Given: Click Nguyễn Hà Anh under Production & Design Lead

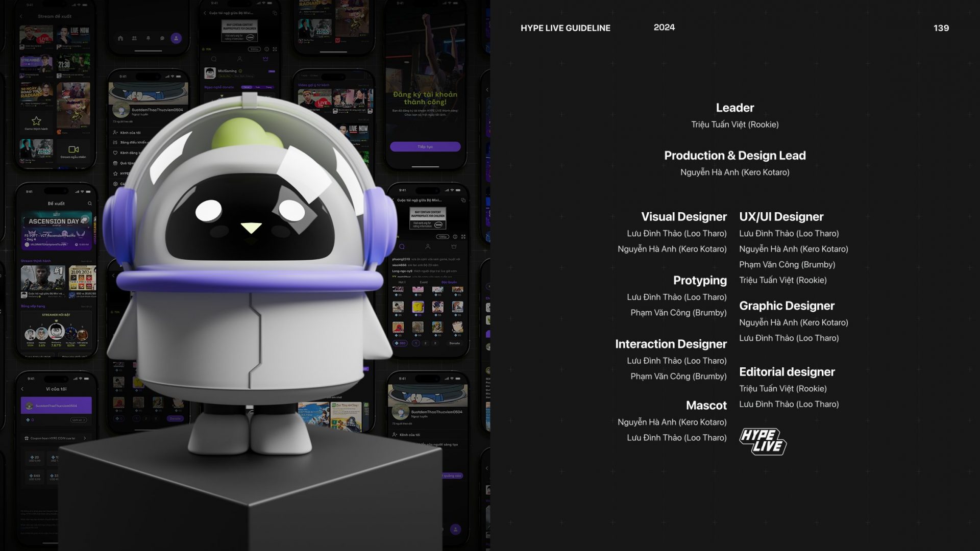Looking at the screenshot, I should (x=735, y=172).
